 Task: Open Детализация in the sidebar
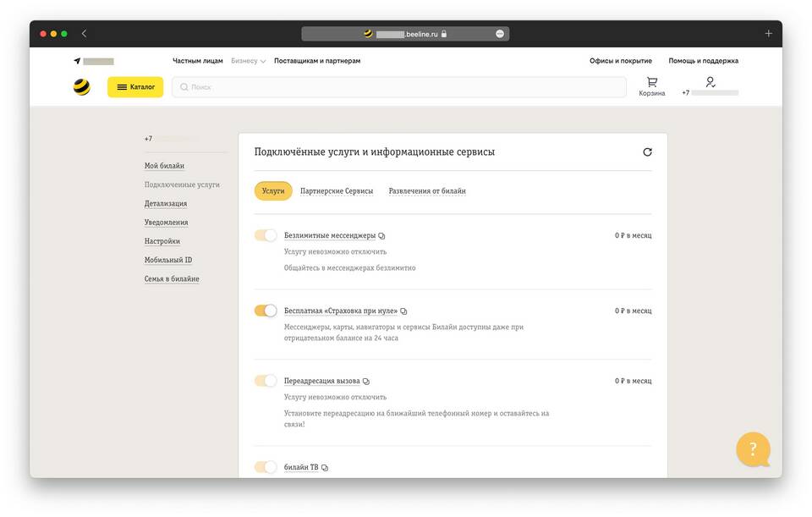(x=166, y=204)
